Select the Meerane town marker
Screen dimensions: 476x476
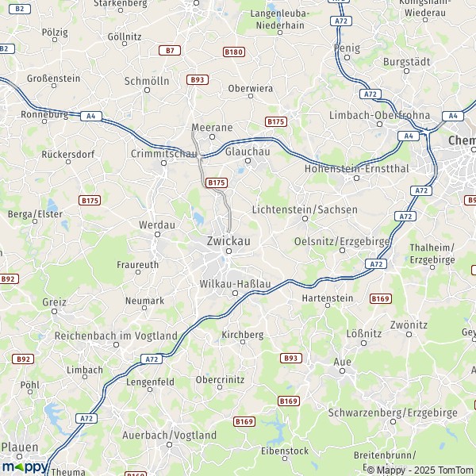[x=212, y=137]
